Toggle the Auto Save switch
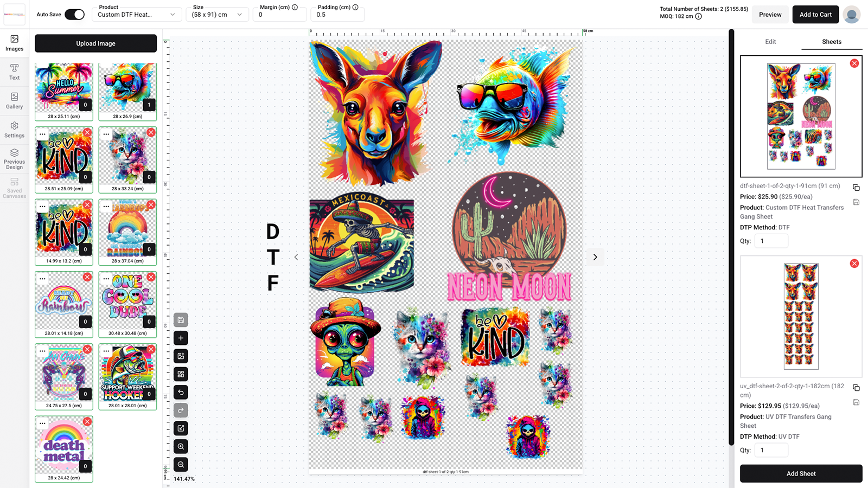868x488 pixels. click(75, 15)
